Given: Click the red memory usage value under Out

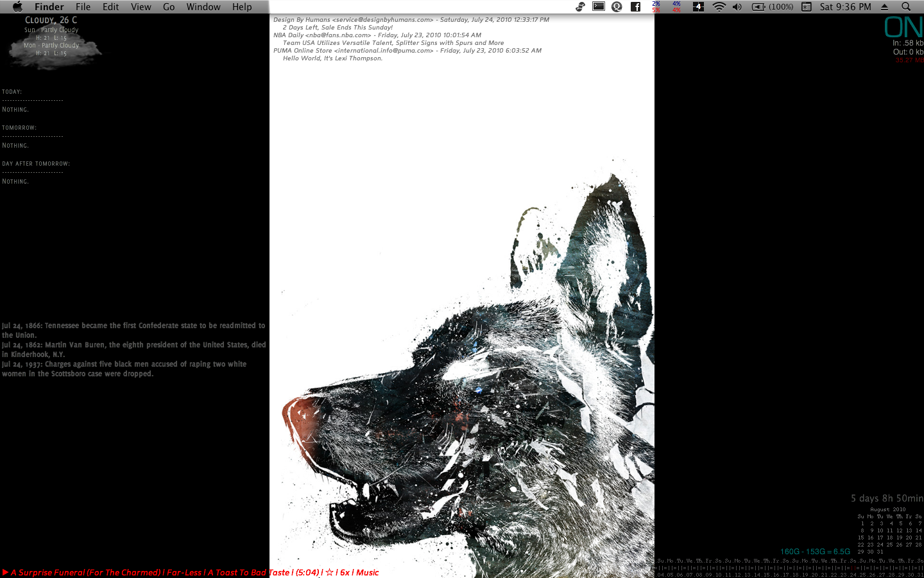Looking at the screenshot, I should 909,60.
